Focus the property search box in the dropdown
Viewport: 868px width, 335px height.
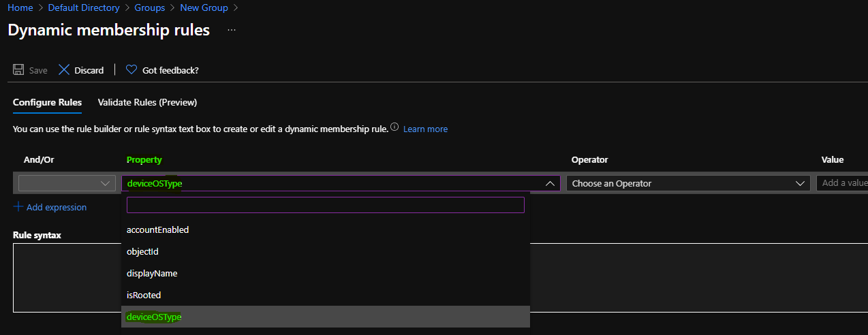326,205
